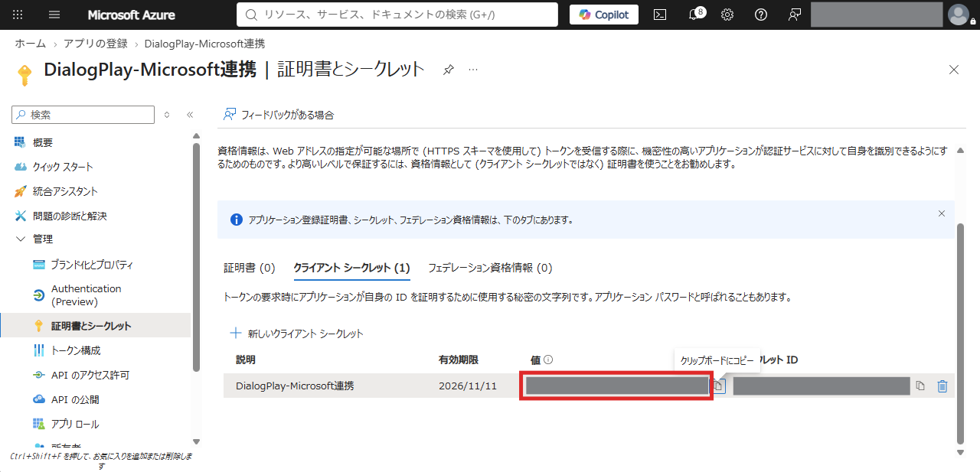Open portal settings gear icon
The width and height of the screenshot is (980, 472).
pos(727,15)
